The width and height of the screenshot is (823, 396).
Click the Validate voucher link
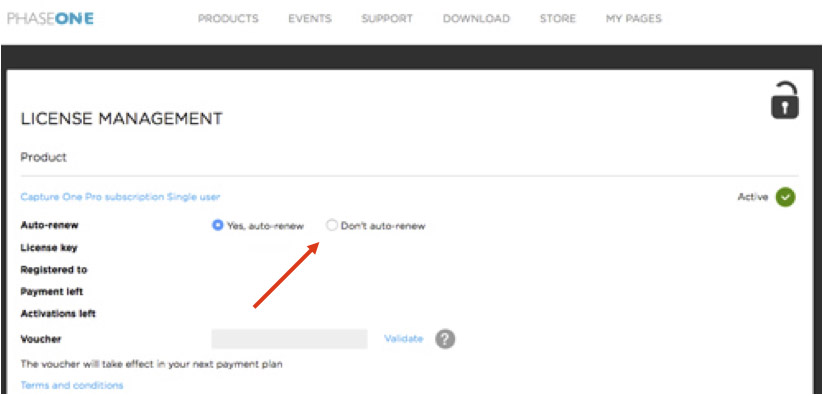[x=404, y=339]
